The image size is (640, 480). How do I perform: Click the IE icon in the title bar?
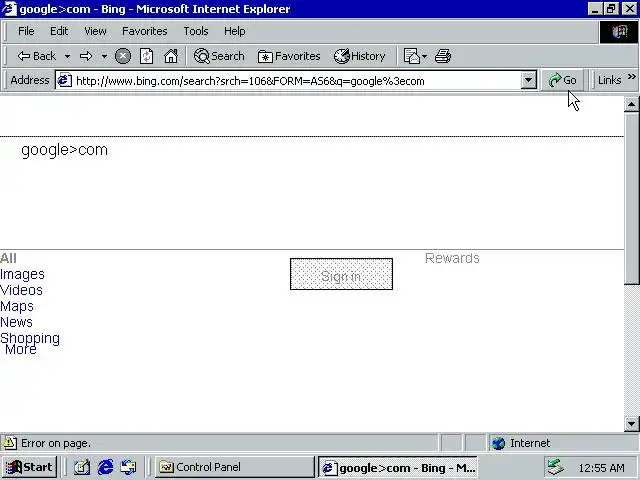pos(9,9)
